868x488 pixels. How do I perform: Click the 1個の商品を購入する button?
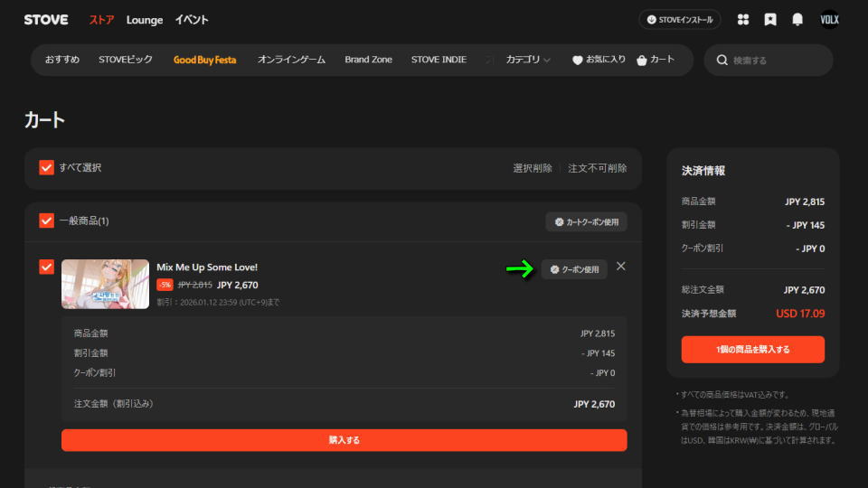pos(752,350)
